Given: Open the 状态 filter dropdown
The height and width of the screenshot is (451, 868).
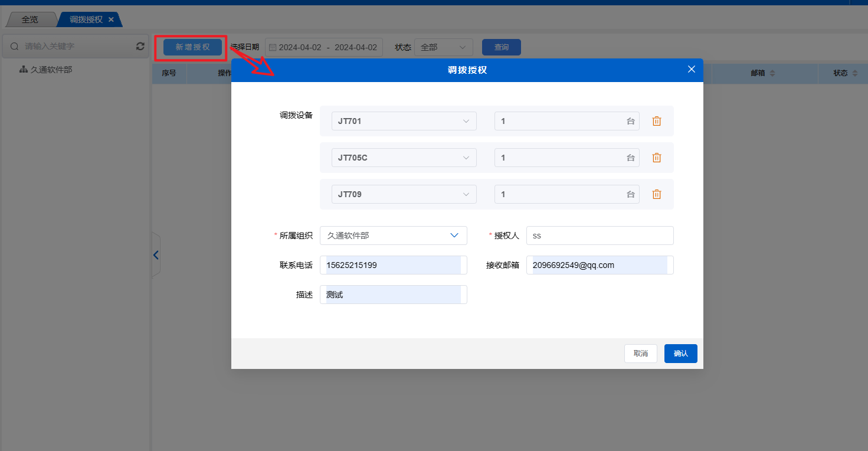Looking at the screenshot, I should (443, 47).
